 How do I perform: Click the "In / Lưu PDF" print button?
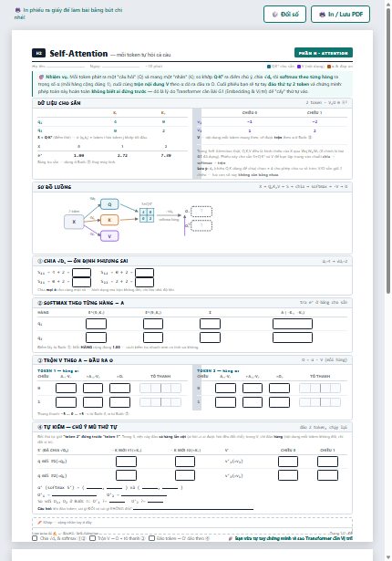[340, 15]
